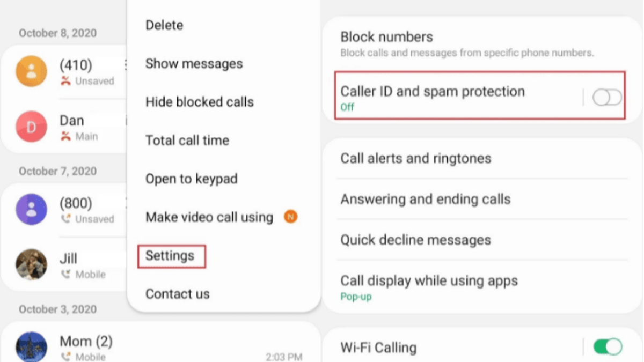Open Call display while using apps
The image size is (644, 362).
482,287
